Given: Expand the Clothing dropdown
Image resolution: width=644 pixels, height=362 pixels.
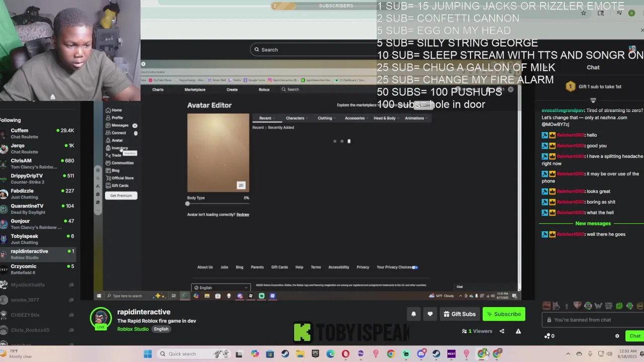Looking at the screenshot, I should (327, 118).
